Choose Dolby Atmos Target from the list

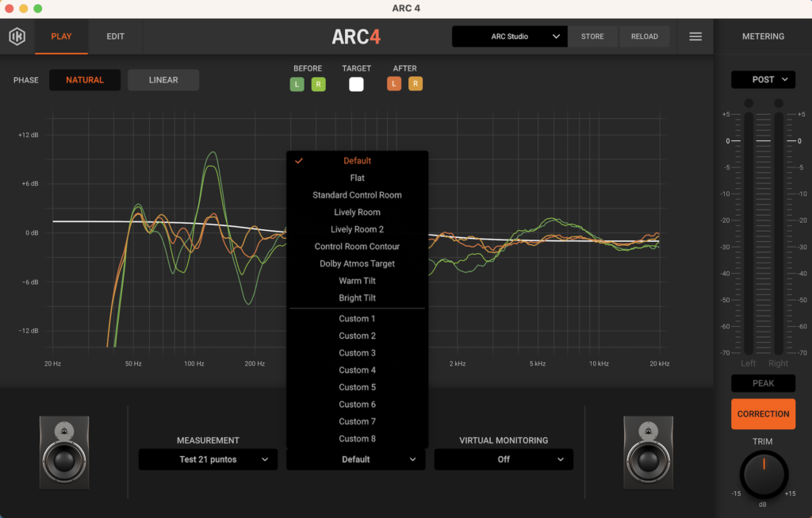pos(357,263)
